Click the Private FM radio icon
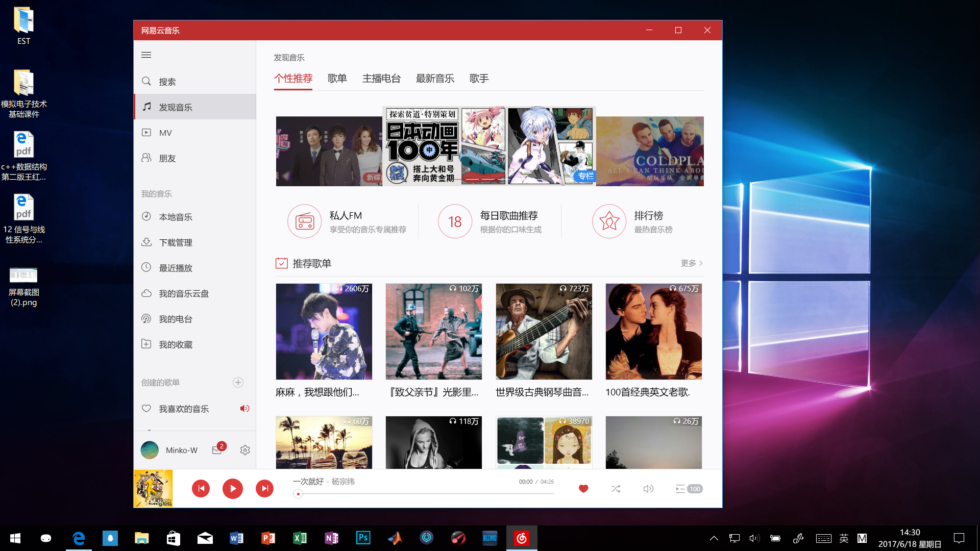 click(x=305, y=221)
